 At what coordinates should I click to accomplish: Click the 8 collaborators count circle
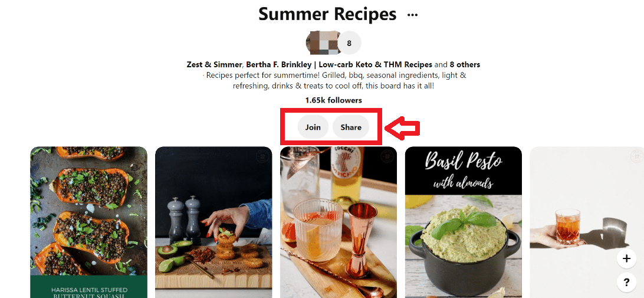(x=349, y=42)
